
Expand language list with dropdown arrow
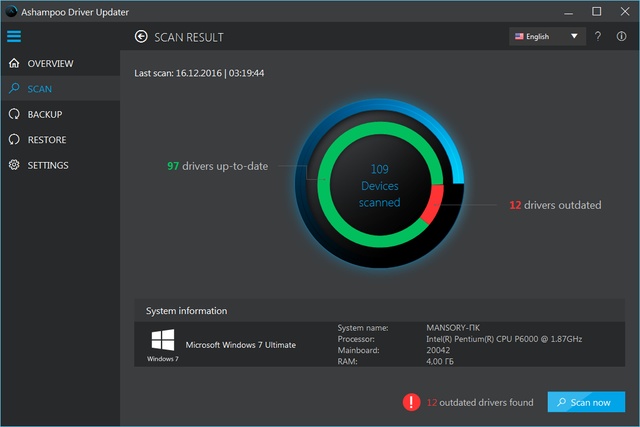[574, 37]
